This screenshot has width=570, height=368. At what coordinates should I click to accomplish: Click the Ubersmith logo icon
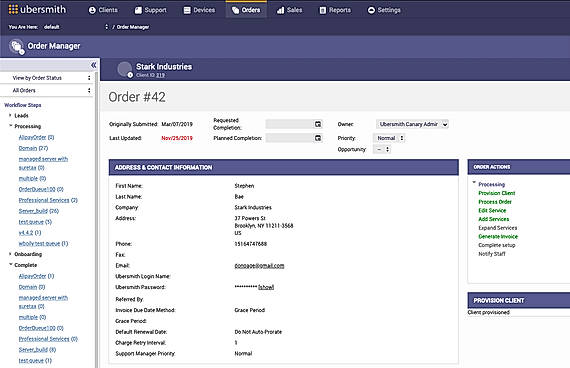click(13, 9)
